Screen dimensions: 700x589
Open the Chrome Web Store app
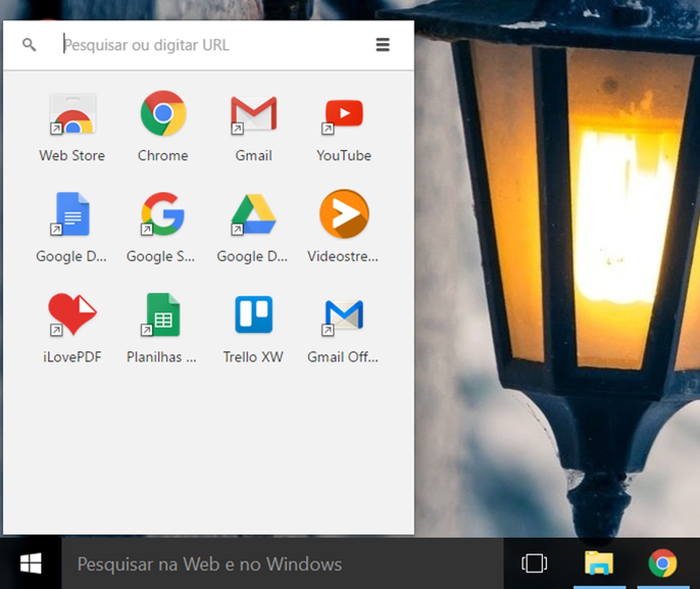pyautogui.click(x=71, y=114)
